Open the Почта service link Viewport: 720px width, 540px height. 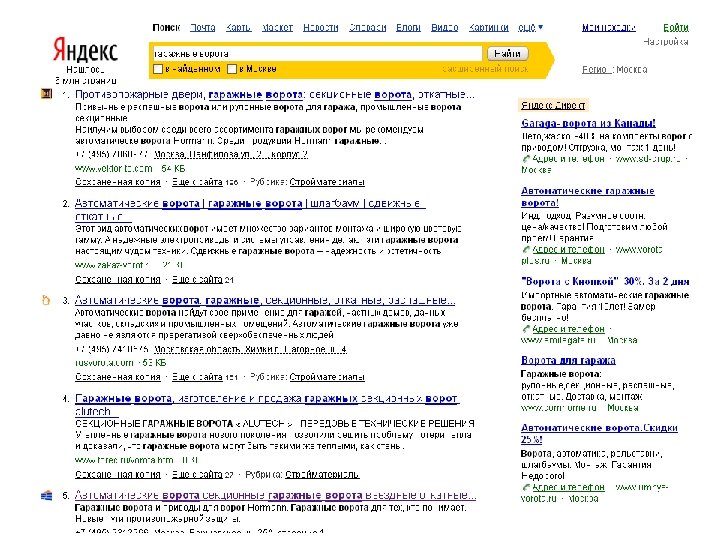click(x=202, y=28)
